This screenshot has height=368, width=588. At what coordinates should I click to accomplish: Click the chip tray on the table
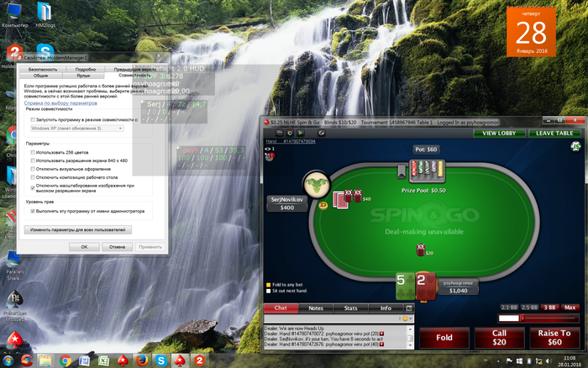coord(427,171)
